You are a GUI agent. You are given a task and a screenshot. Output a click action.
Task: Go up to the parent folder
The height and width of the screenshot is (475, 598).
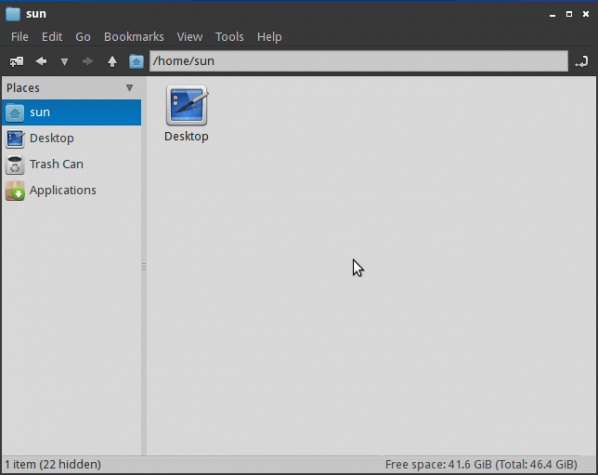coord(112,61)
